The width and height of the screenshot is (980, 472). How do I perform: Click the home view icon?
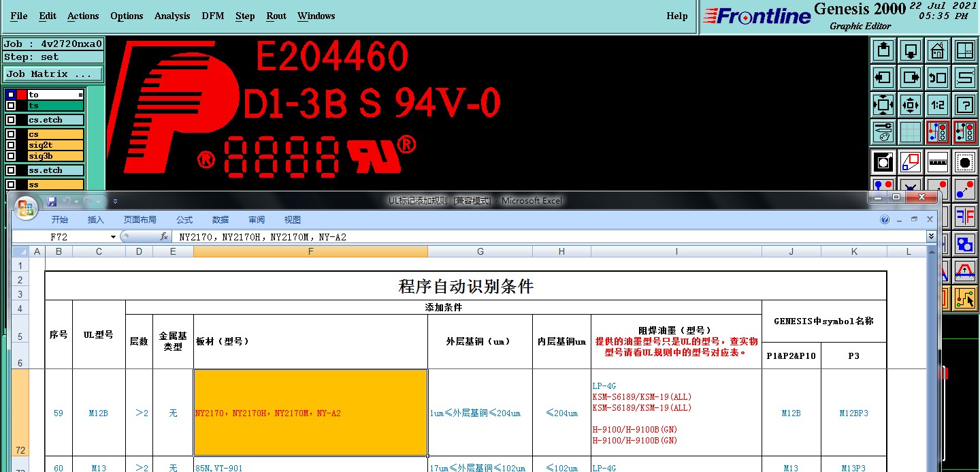pos(937,50)
